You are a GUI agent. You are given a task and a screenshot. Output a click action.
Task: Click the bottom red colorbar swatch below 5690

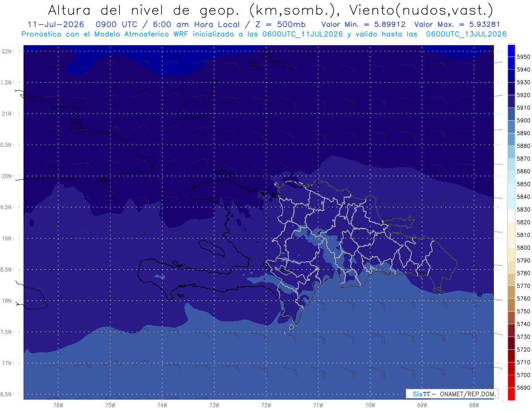[x=511, y=394]
